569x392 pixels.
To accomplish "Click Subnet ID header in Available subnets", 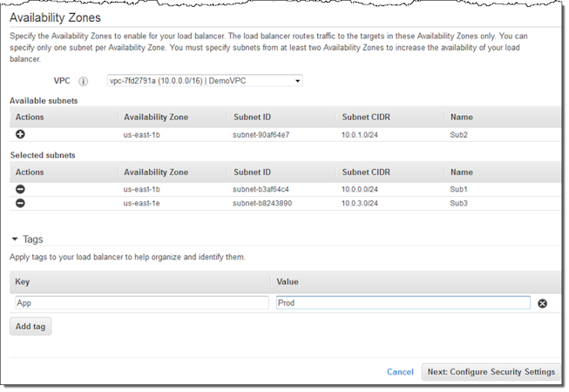I will [x=252, y=117].
